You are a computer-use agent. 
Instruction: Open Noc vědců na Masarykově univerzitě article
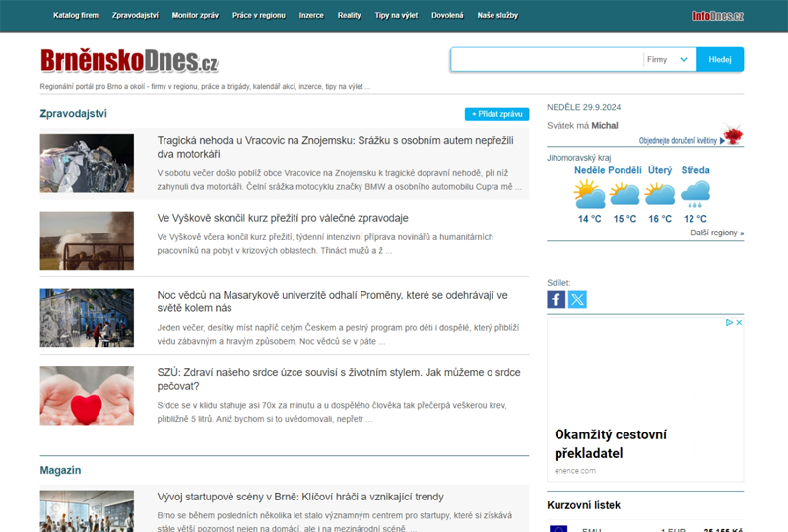[332, 301]
